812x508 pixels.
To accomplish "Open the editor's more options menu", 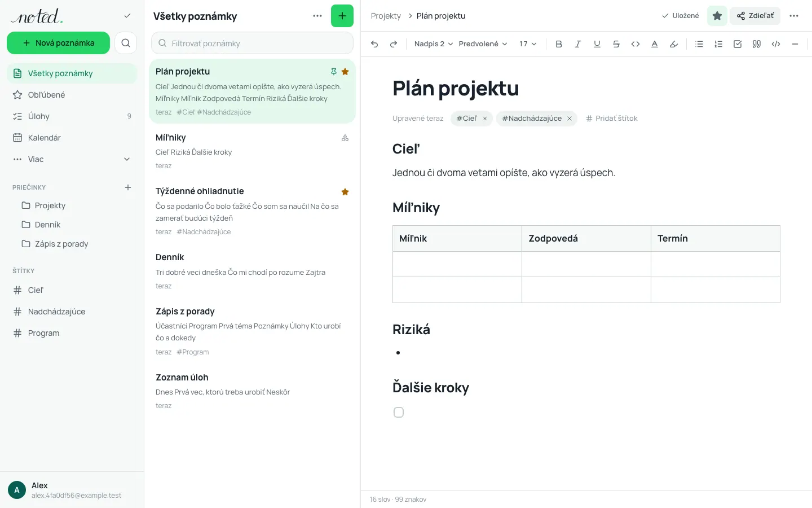I will click(x=794, y=16).
